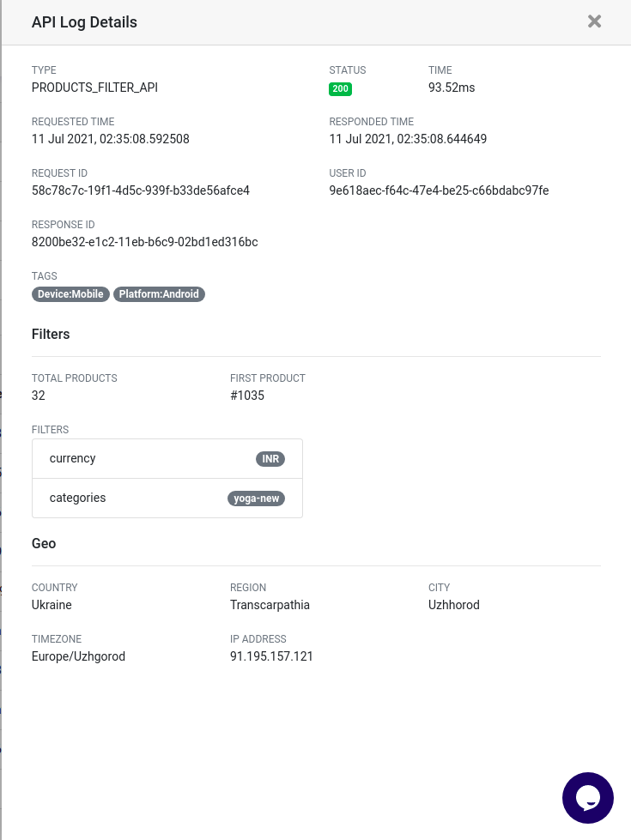
Task: Close the API Log Details panel
Action: pos(594,21)
